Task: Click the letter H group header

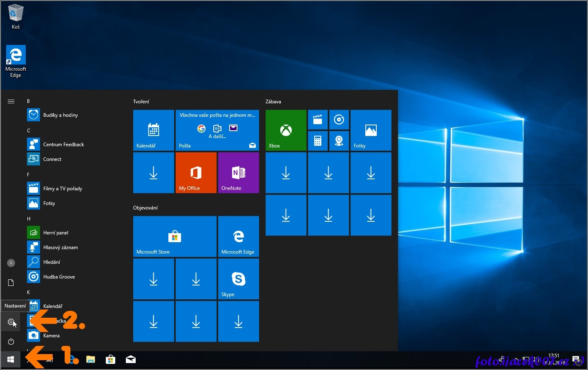Action: coord(29,219)
